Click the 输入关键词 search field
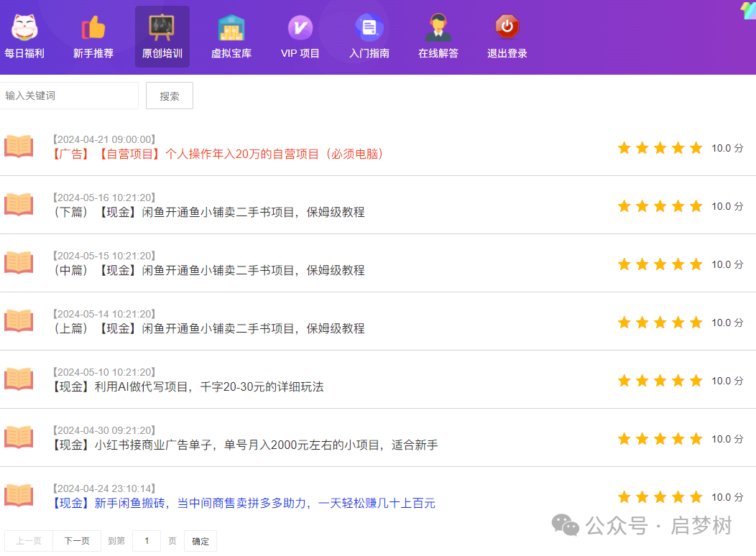 point(68,96)
